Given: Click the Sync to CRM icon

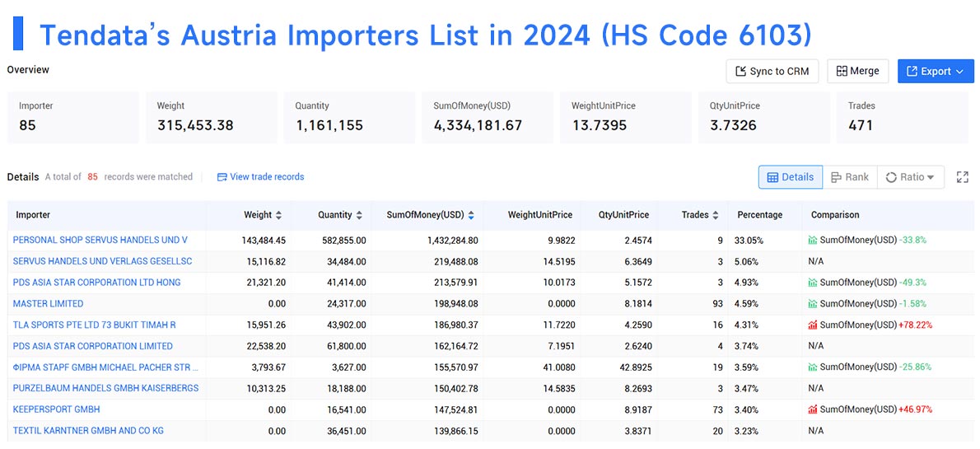Looking at the screenshot, I should tap(741, 72).
